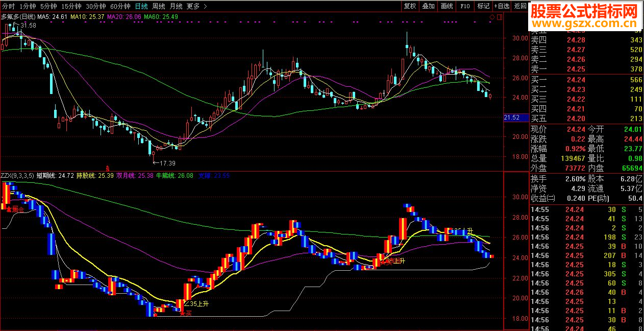The height and width of the screenshot is (331, 644).
Task: Select the 买五 24.20 order row
Action: coord(587,119)
